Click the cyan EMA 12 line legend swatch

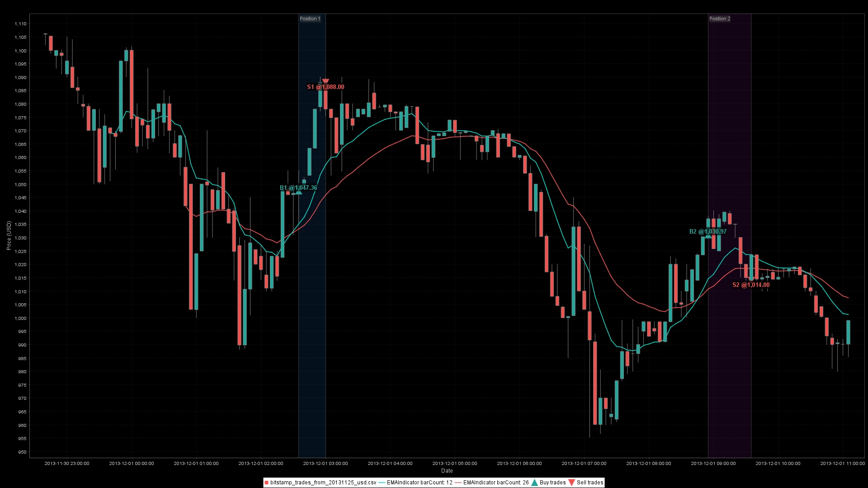(x=382, y=483)
